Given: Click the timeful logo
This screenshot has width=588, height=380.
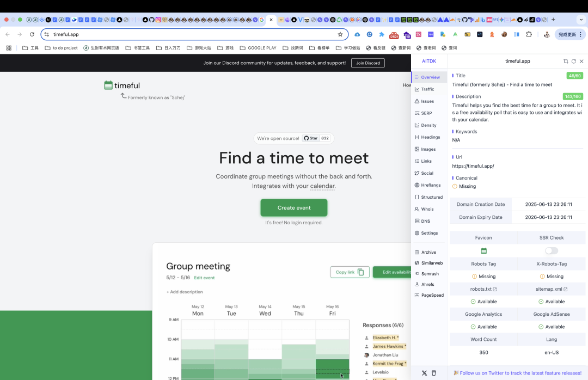Looking at the screenshot, I should tap(122, 85).
